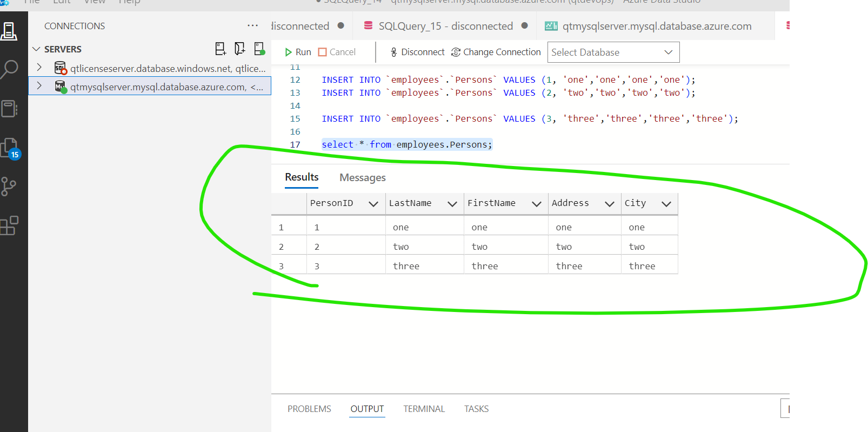Open PersonID column dropdown arrow

click(x=373, y=204)
